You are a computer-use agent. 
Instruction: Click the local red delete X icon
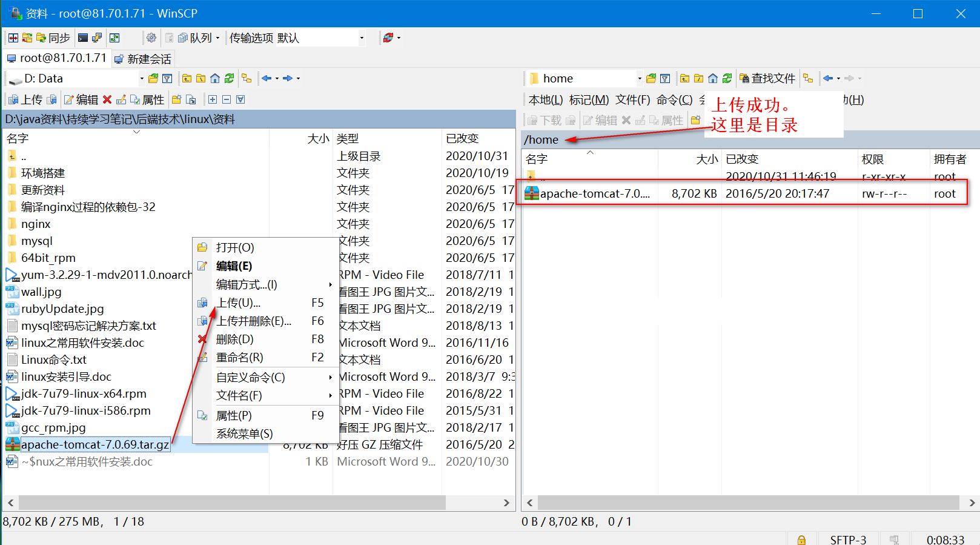[107, 99]
